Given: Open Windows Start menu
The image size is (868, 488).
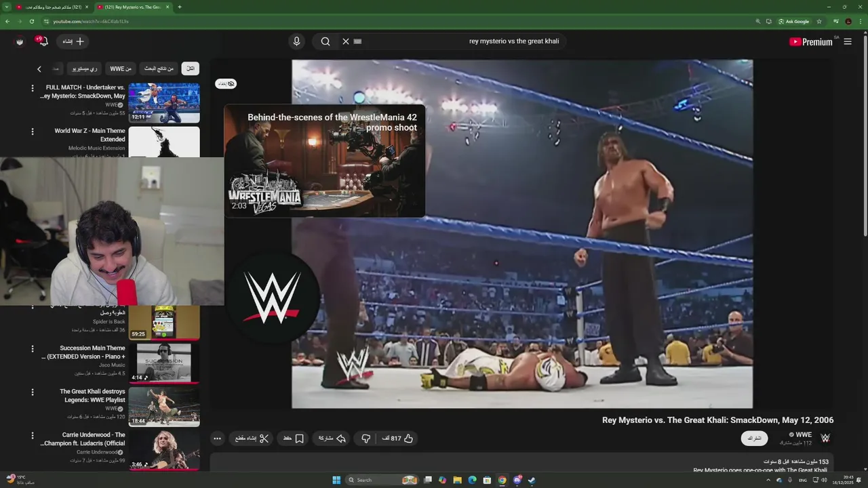Looking at the screenshot, I should (336, 480).
